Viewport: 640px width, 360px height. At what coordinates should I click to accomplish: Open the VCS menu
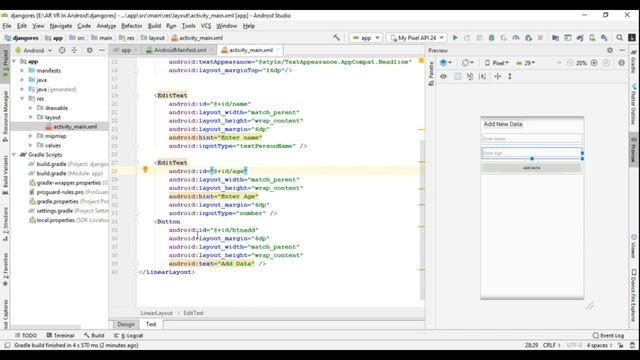[206, 26]
